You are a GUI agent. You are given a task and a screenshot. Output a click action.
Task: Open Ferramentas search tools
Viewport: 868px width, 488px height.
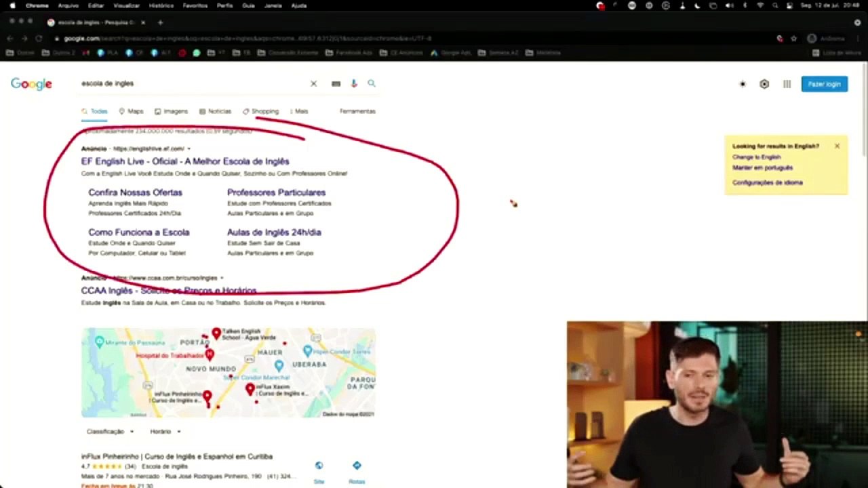coord(357,111)
